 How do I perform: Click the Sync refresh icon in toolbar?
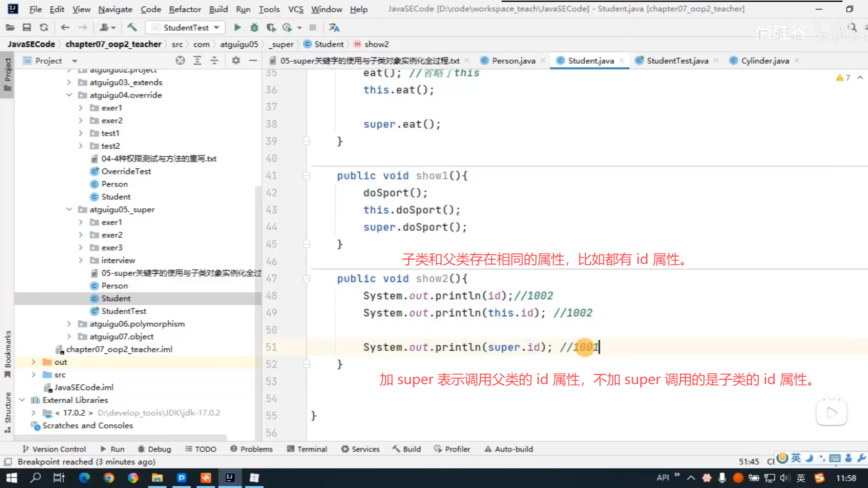pyautogui.click(x=44, y=28)
